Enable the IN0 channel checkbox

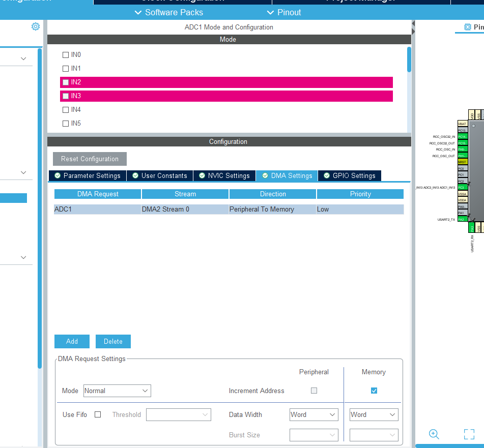[x=65, y=55]
